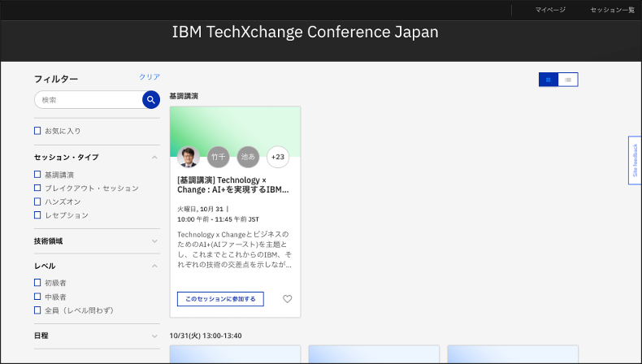Click the フィルター heading

click(56, 79)
